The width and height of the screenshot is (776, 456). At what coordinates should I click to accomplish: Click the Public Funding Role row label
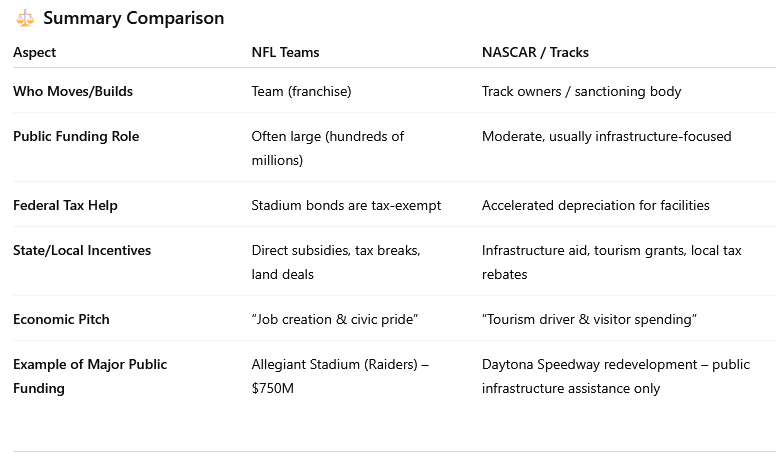pyautogui.click(x=76, y=136)
